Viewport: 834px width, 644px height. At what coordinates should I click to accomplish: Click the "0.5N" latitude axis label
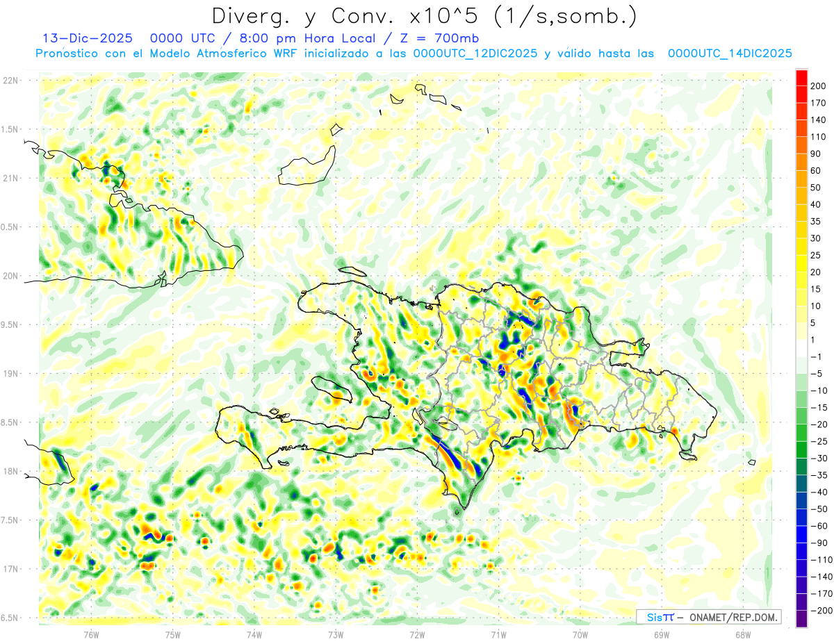point(10,227)
